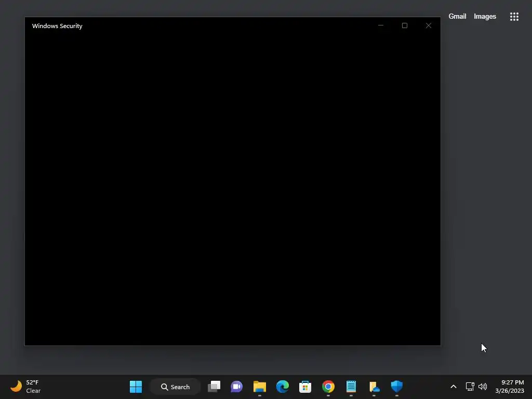Image resolution: width=532 pixels, height=399 pixels.
Task: Open the Windows Start menu
Action: pyautogui.click(x=136, y=387)
